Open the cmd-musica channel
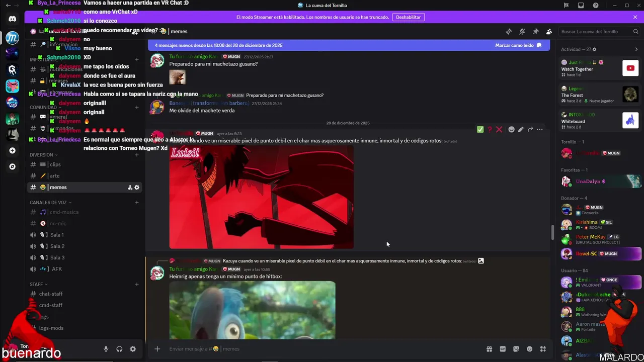 (85, 212)
